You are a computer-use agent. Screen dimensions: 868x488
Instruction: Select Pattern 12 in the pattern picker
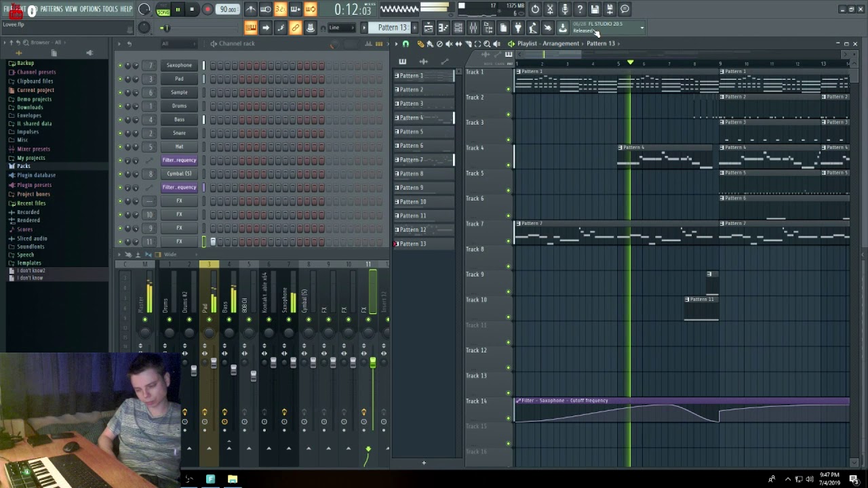(424, 230)
